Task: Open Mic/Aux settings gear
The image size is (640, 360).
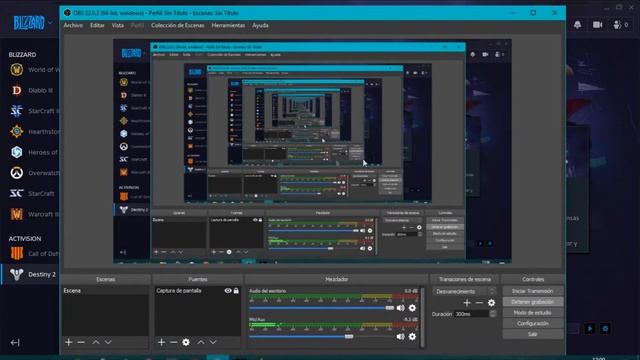Action: (x=412, y=336)
